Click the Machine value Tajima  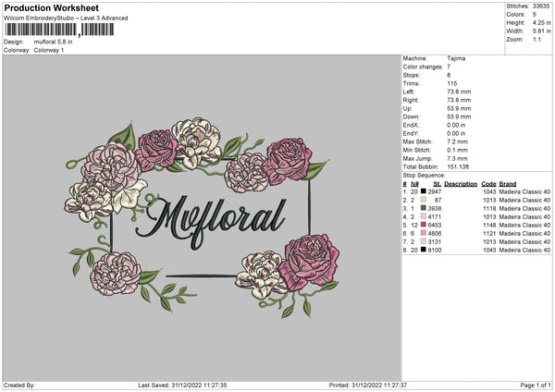[456, 58]
